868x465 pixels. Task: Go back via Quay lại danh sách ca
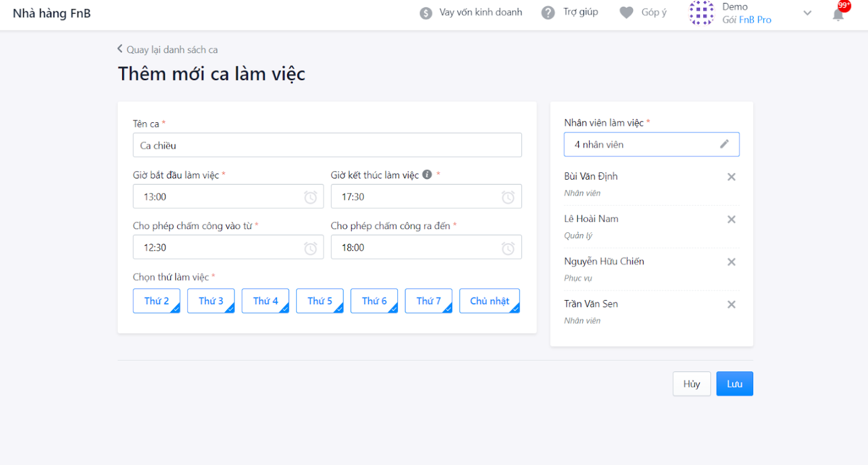pyautogui.click(x=167, y=49)
